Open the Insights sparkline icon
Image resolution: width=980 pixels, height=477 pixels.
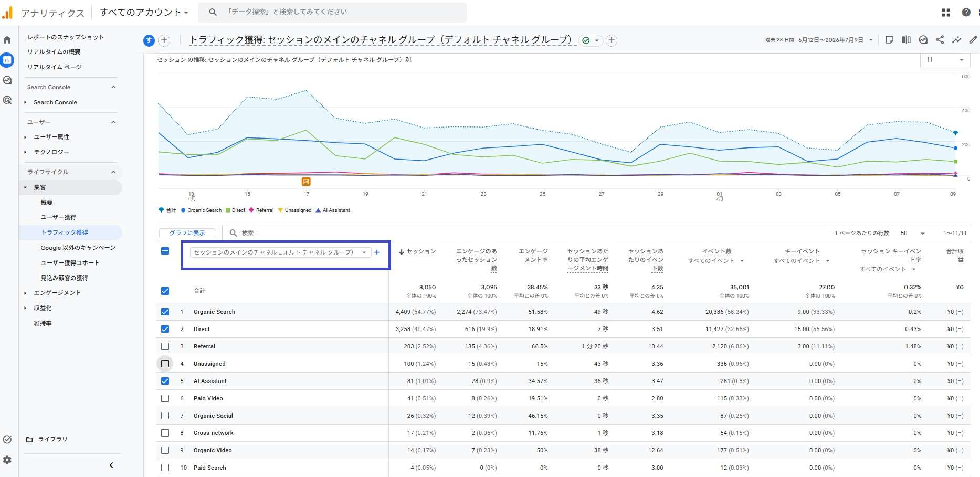[x=956, y=40]
